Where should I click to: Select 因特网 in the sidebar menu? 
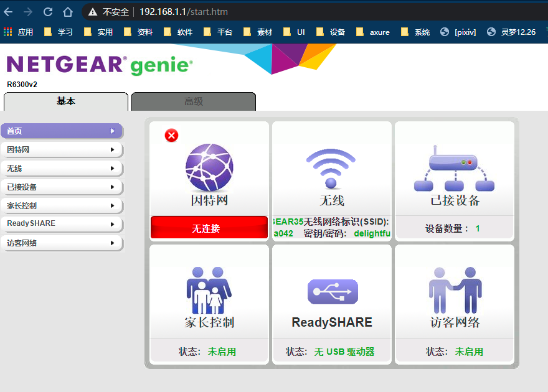point(62,150)
